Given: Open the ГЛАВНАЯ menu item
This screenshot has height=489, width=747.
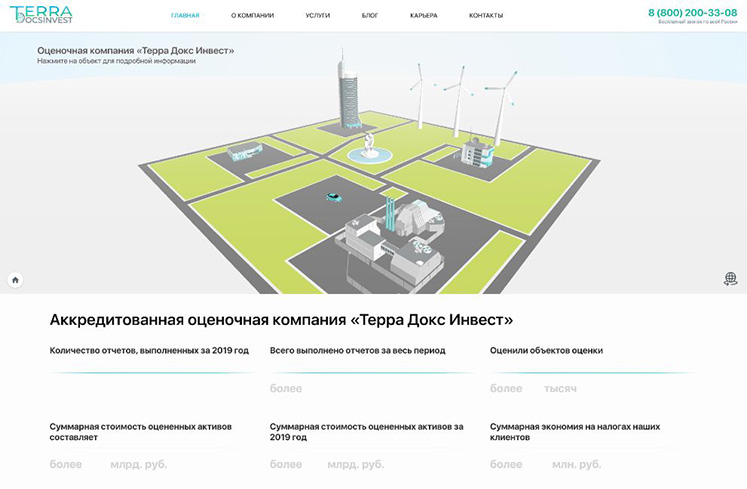Looking at the screenshot, I should [185, 15].
